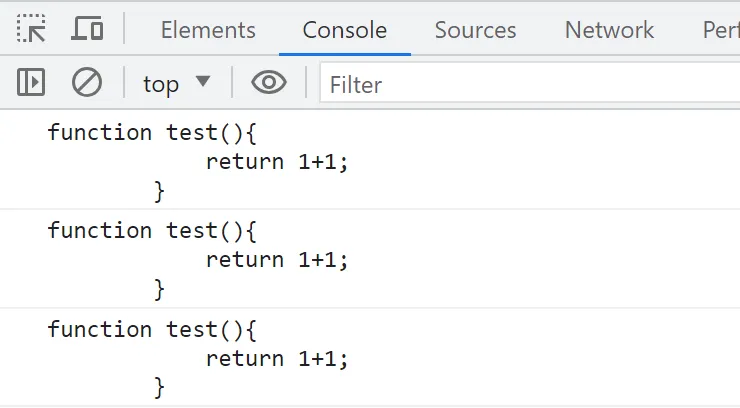Activate the inspect element picker icon
Image resolution: width=740 pixels, height=408 pixels.
click(31, 29)
